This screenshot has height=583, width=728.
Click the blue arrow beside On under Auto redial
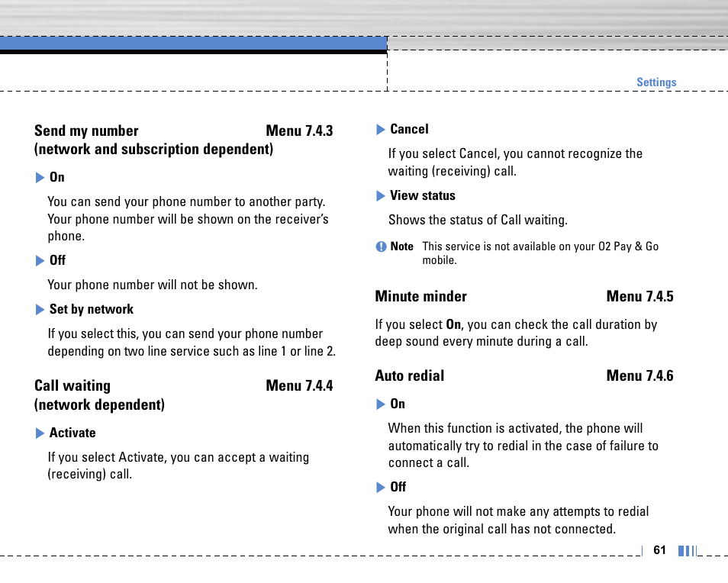[x=381, y=404]
